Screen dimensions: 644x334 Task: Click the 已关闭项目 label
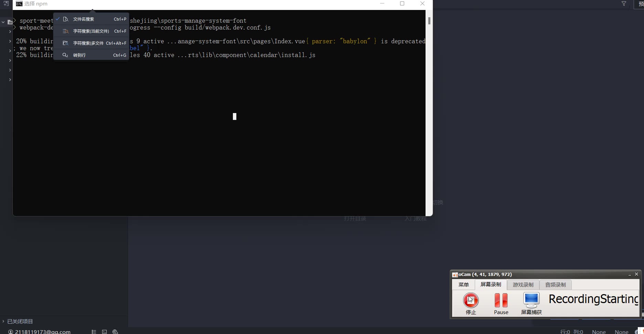point(20,321)
